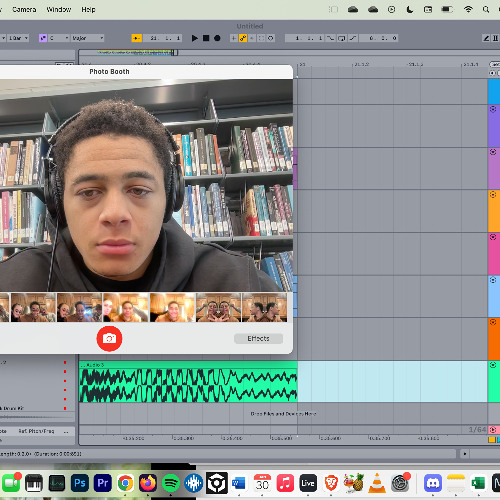The width and height of the screenshot is (500, 500).
Task: Click the battery icon in the menu bar
Action: click(x=447, y=9)
